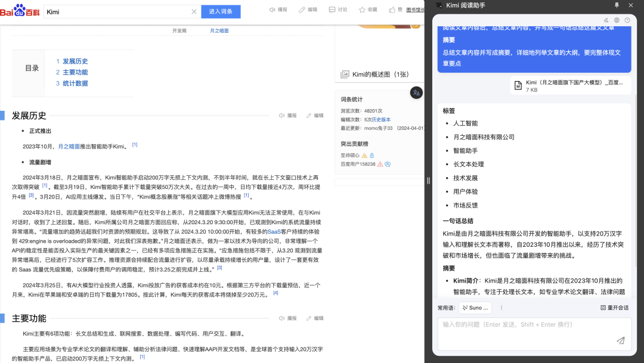Click the 收藏 star to favorite
Viewport: 644px width, 363px height.
click(x=362, y=10)
